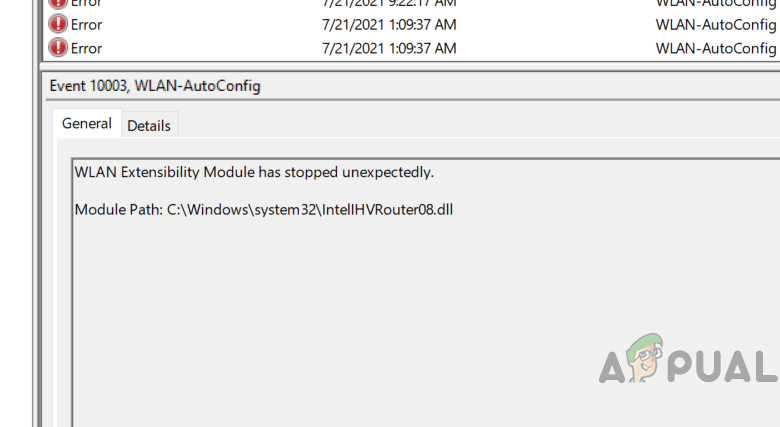Image resolution: width=780 pixels, height=427 pixels.
Task: Click the 'WLAN Extensibility Module has stopped unexpectedly' text
Action: (255, 172)
